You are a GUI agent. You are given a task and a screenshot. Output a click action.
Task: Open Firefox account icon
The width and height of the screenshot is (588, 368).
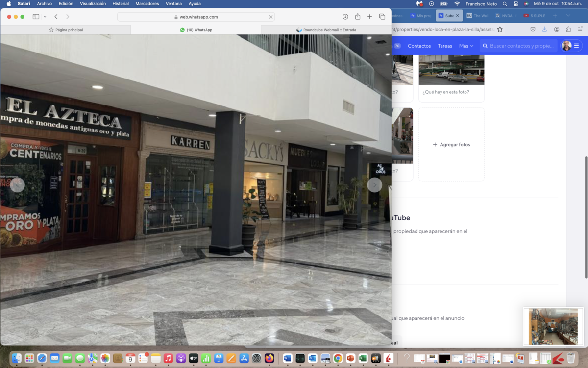[557, 29]
